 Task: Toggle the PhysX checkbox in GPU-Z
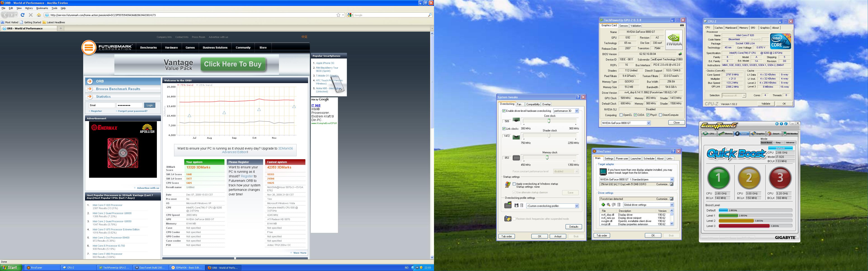[x=648, y=115]
